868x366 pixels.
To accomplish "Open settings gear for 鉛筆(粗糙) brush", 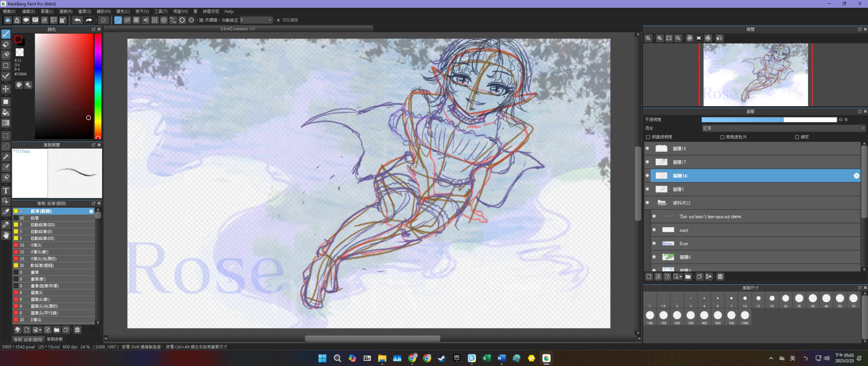I will (x=91, y=211).
